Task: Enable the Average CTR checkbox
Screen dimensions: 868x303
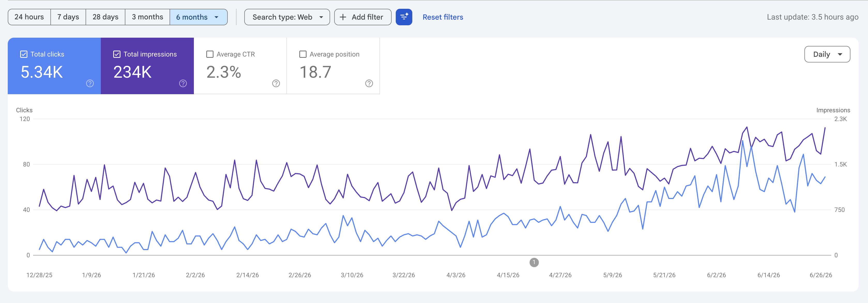Action: pyautogui.click(x=210, y=54)
